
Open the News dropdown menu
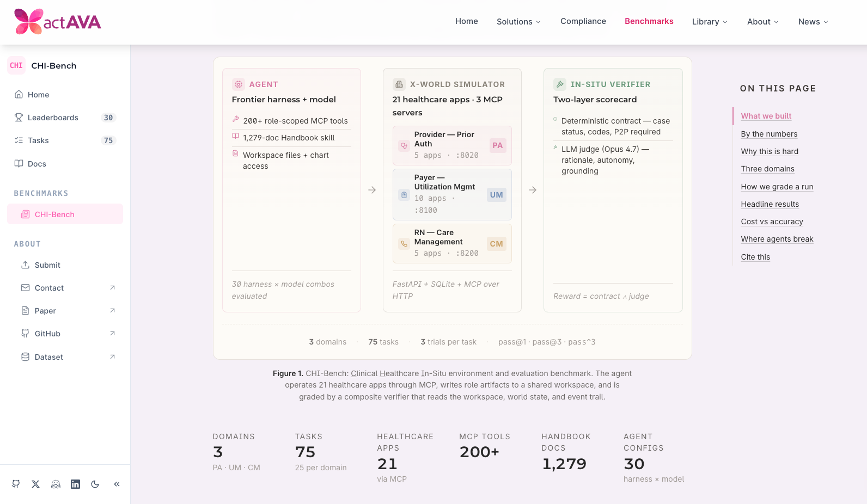coord(813,22)
